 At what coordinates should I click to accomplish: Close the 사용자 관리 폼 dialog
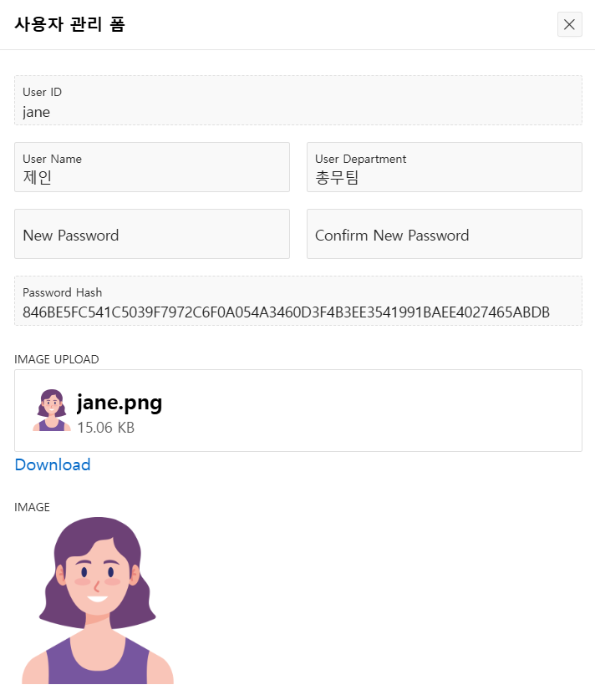coord(570,24)
